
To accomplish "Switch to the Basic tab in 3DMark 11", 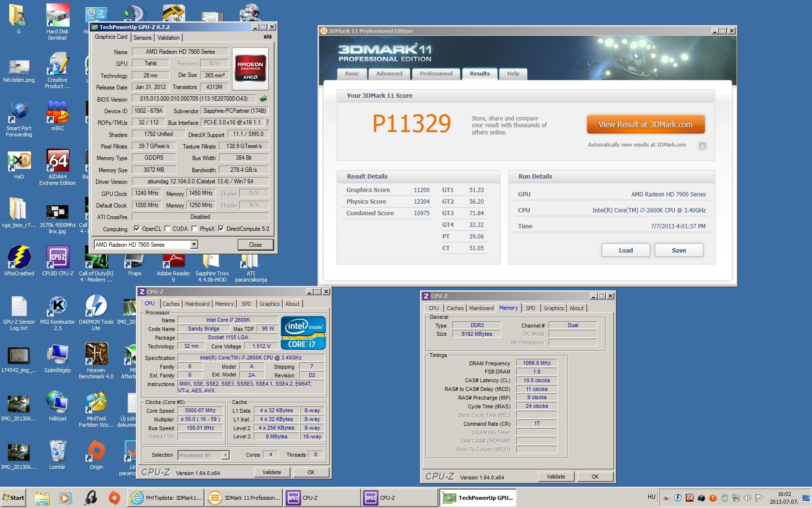I will 352,74.
